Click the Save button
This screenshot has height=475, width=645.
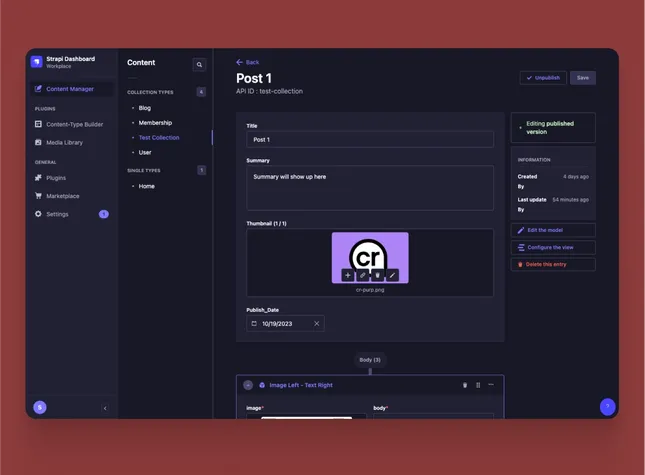pyautogui.click(x=583, y=78)
